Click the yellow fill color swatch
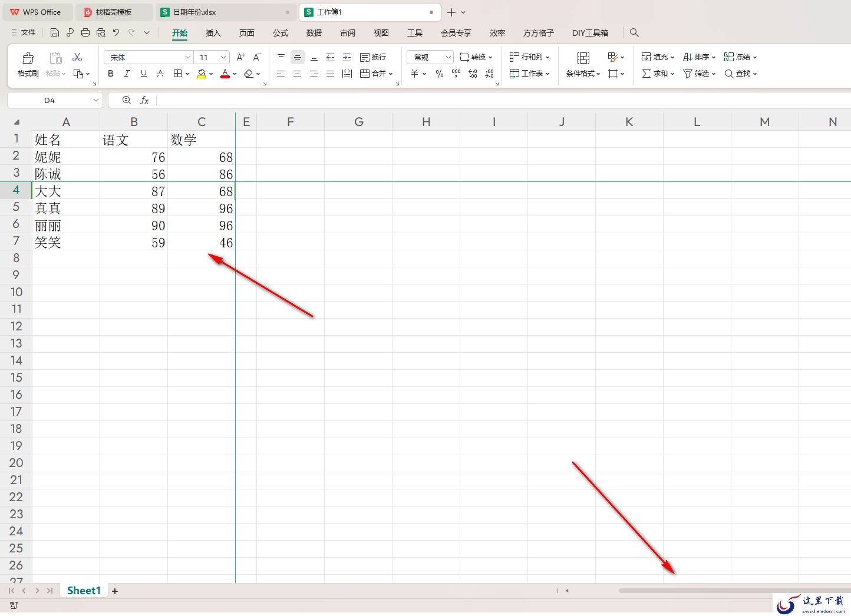 (202, 74)
